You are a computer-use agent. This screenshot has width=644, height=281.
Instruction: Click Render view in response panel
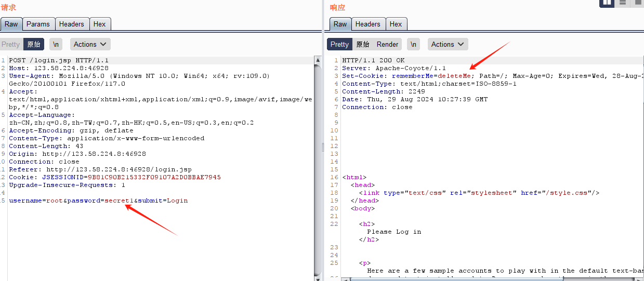(387, 44)
